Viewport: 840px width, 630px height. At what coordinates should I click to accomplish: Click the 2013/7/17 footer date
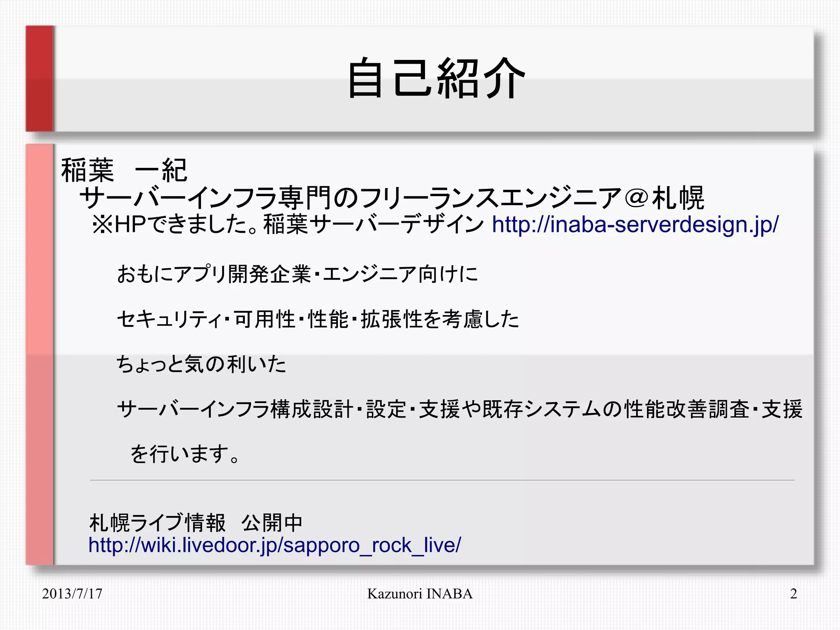pos(72,594)
